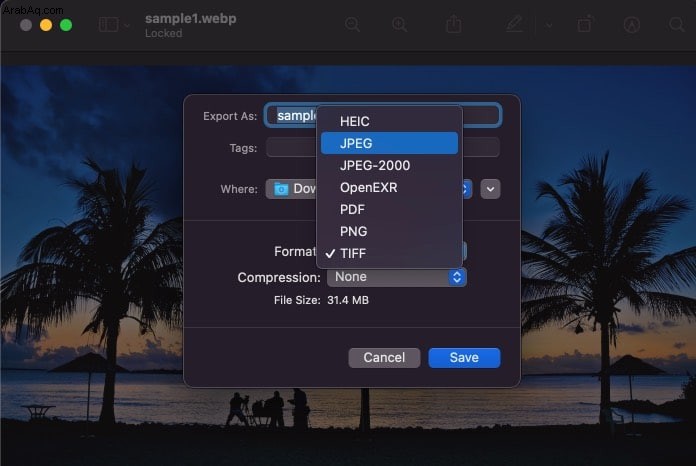The height and width of the screenshot is (466, 696).
Task: Click the File Size 31.4 MB value
Action: pos(348,300)
